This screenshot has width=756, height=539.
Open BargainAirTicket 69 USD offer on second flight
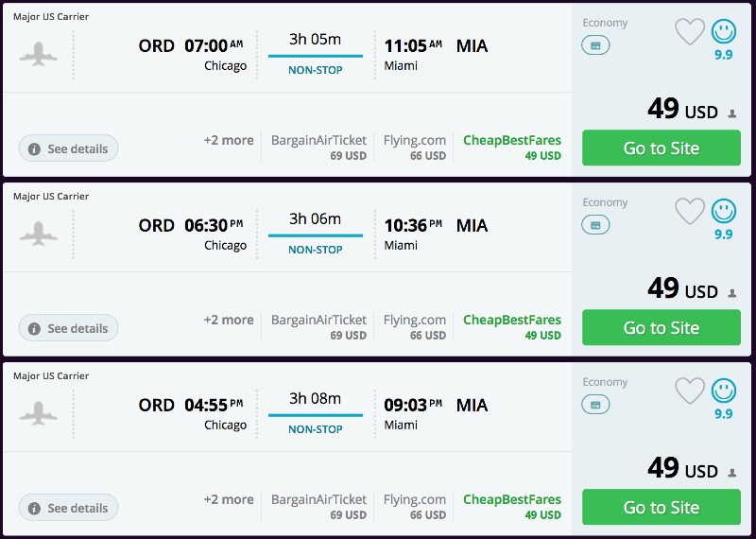[x=318, y=326]
